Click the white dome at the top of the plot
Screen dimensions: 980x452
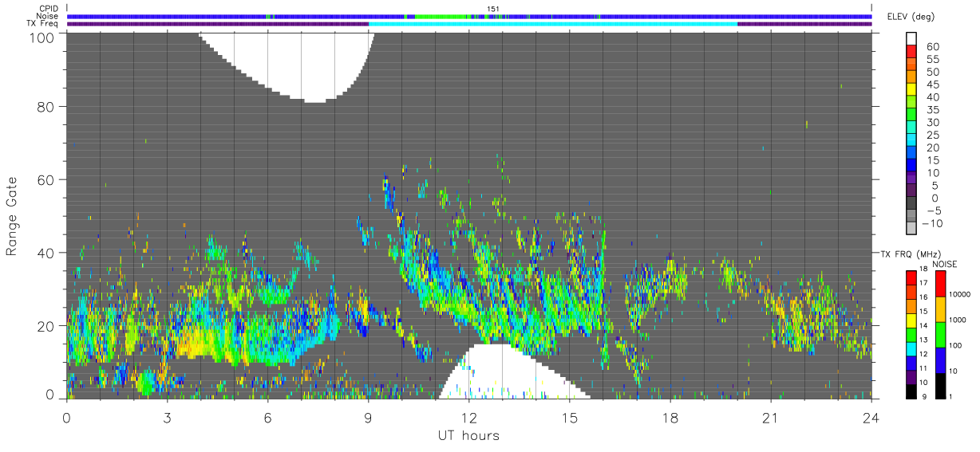(287, 67)
